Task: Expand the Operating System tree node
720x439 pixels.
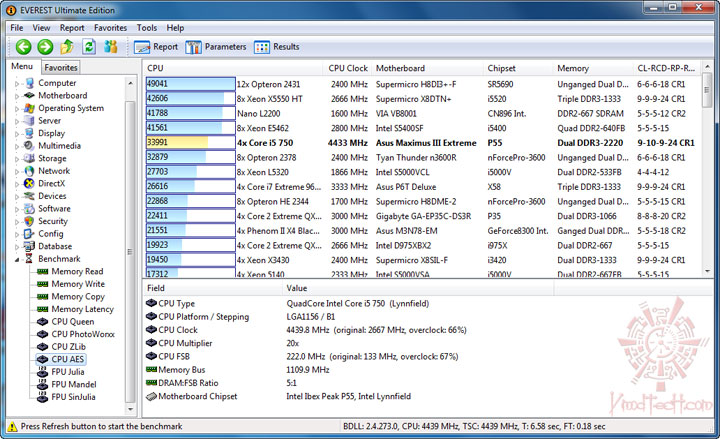Action: tap(17, 109)
